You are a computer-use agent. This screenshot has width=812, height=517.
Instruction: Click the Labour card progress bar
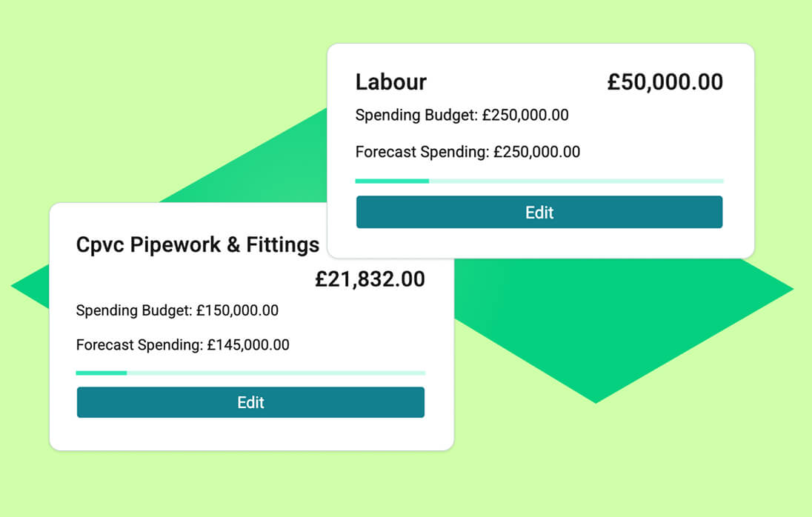click(x=539, y=181)
